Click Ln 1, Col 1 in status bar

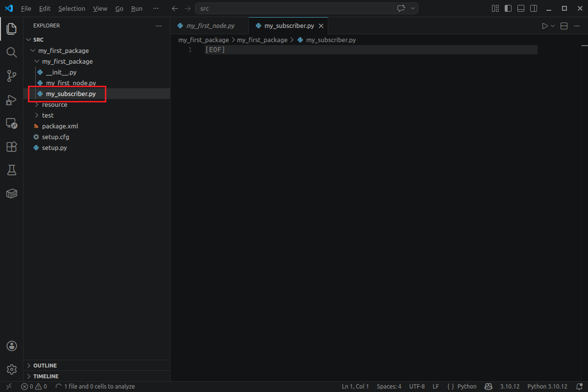point(355,387)
